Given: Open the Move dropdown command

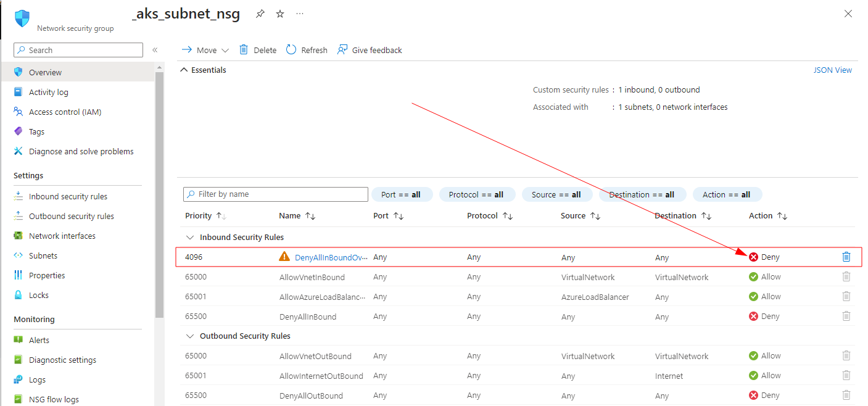Looking at the screenshot, I should (x=205, y=50).
